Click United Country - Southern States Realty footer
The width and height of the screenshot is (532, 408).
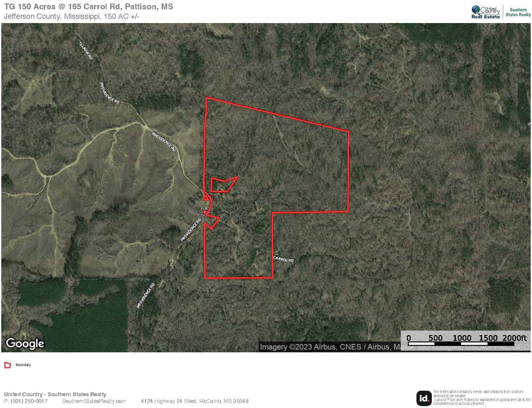point(55,394)
